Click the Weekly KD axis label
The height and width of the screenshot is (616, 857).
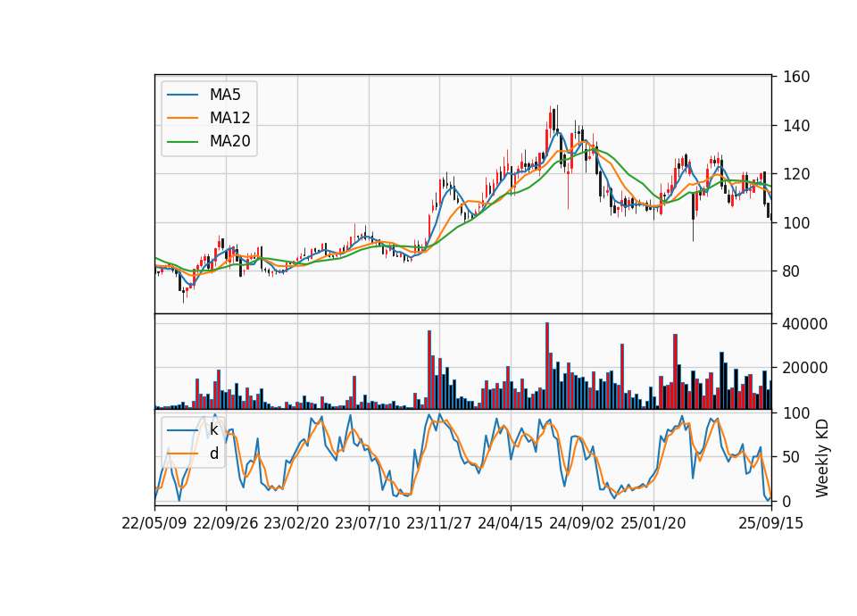(822, 459)
